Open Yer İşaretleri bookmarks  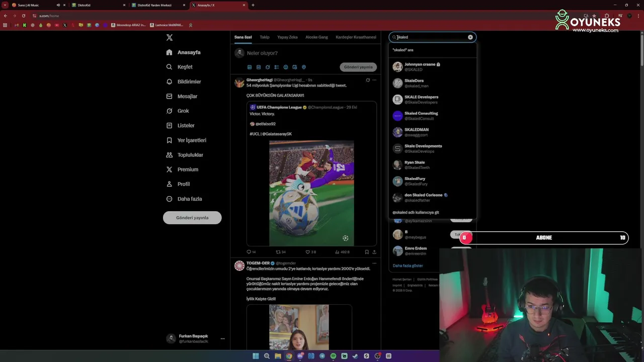click(x=186, y=140)
